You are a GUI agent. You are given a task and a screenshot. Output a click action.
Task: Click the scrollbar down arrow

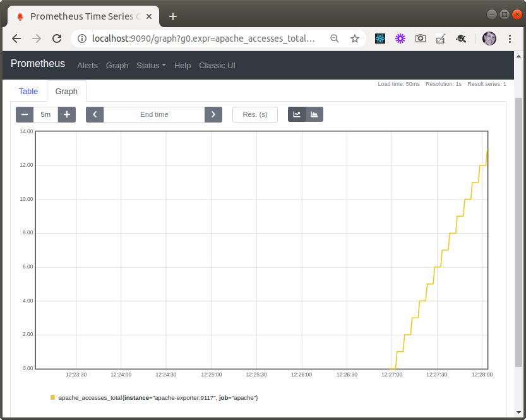[518, 412]
